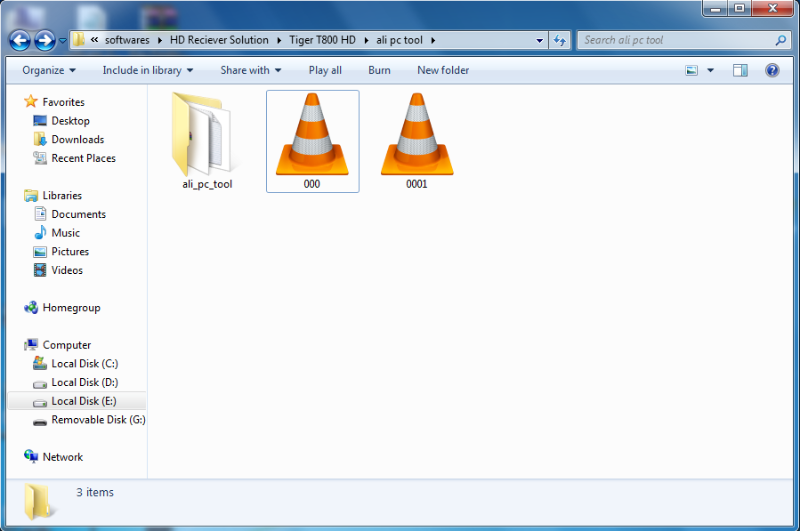Click ali pc tool breadcrumb segment
This screenshot has width=800, height=531.
coord(399,40)
